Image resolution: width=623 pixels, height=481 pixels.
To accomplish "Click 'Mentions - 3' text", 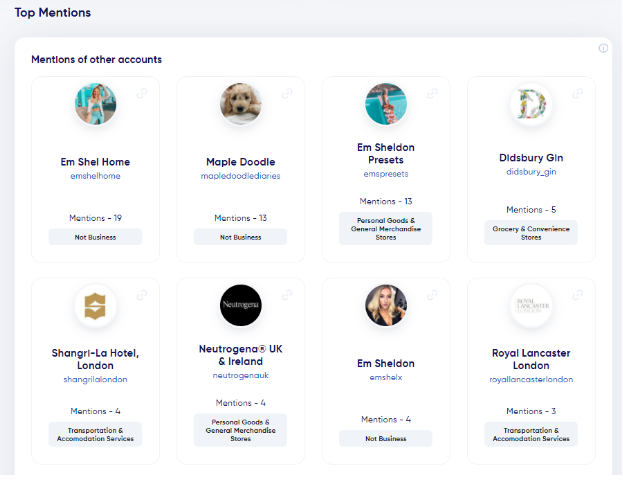I will [531, 411].
